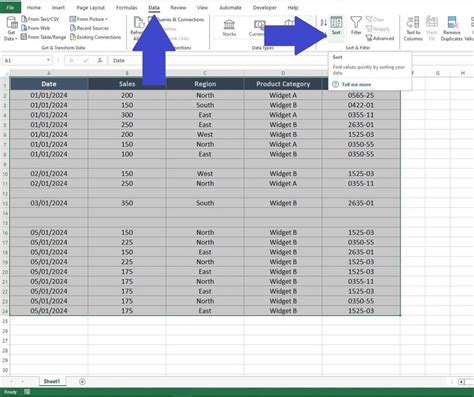Click the Insert Function fx icon
This screenshot has height=397, width=474.
(100, 60)
